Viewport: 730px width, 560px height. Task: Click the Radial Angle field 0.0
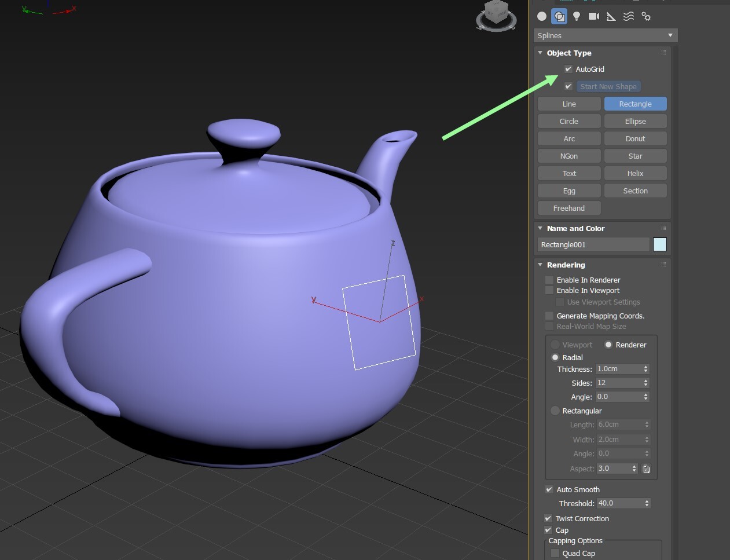(619, 397)
